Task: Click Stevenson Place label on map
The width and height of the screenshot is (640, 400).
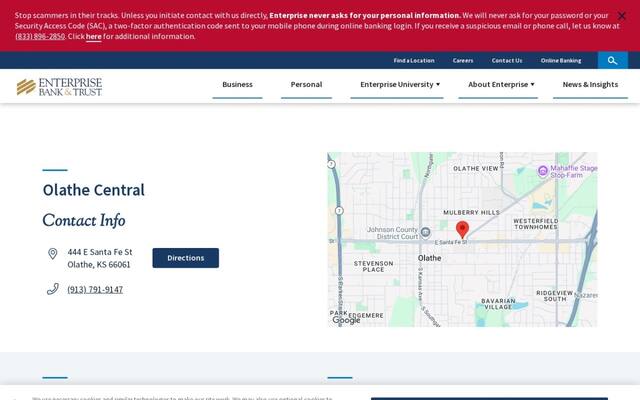Action: point(373,267)
